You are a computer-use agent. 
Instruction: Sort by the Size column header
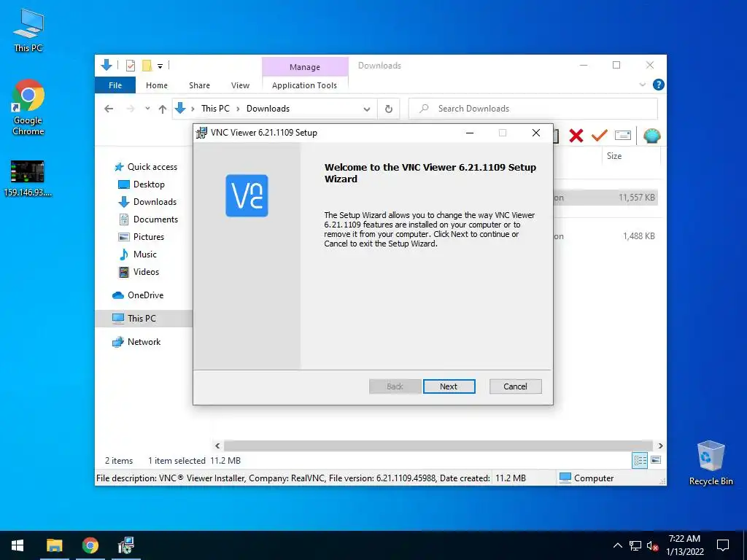[x=614, y=156]
